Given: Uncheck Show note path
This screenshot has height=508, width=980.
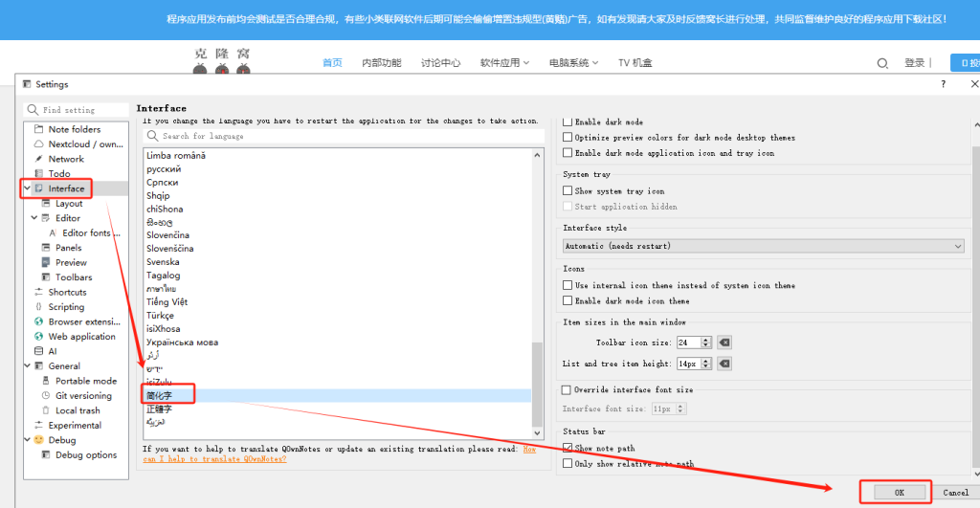Looking at the screenshot, I should tap(568, 448).
